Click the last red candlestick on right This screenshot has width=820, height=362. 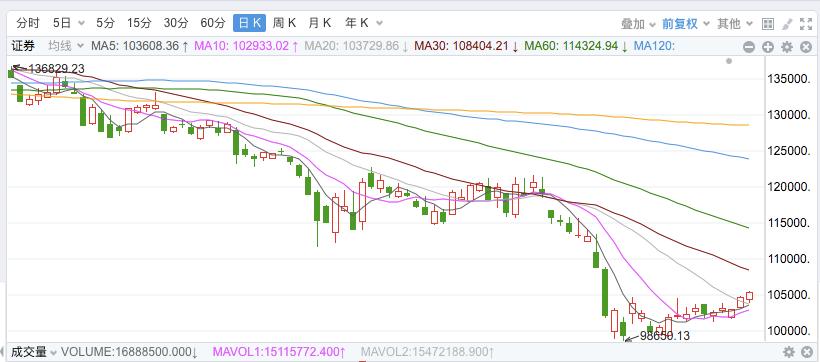pos(749,296)
